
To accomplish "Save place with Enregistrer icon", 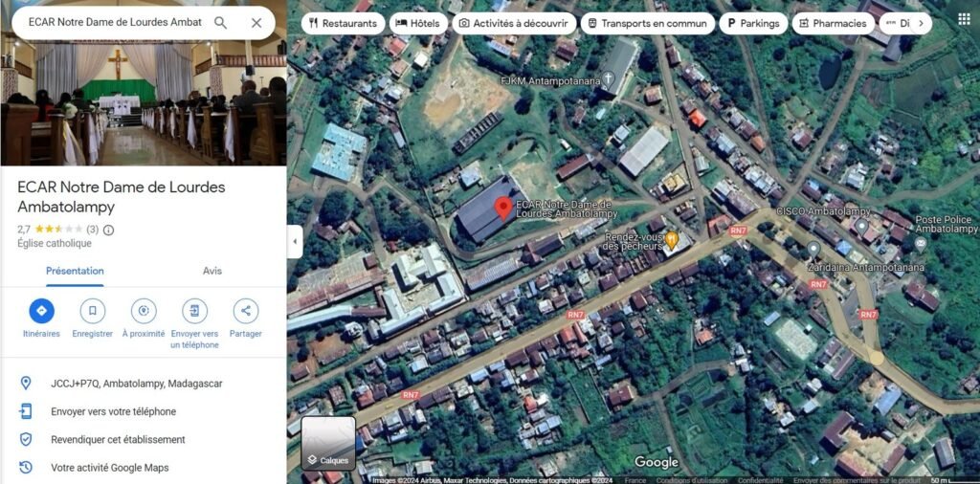I will [93, 311].
